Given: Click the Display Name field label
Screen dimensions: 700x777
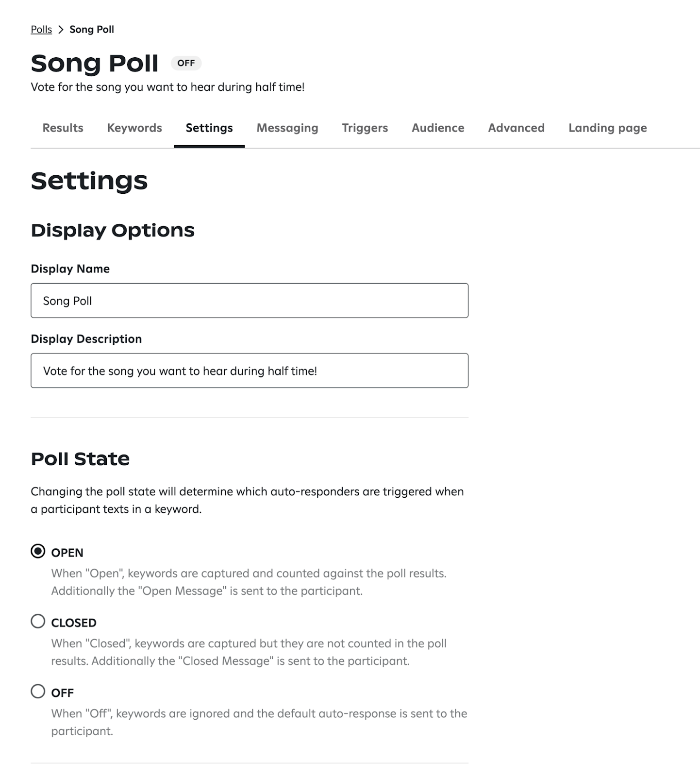Looking at the screenshot, I should [x=70, y=269].
